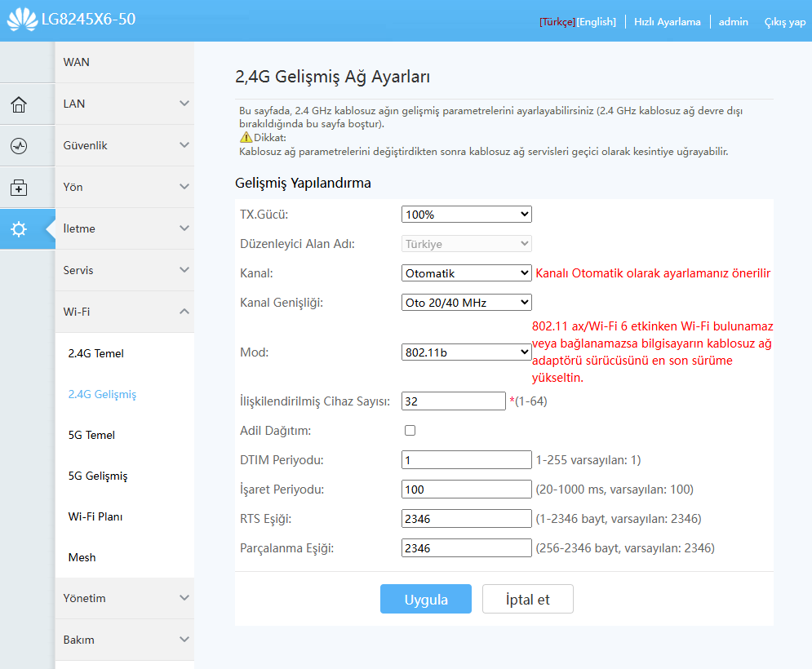Click the red 802.11 ax/Wi-Fi 6 warning text
812x669 pixels.
[653, 352]
